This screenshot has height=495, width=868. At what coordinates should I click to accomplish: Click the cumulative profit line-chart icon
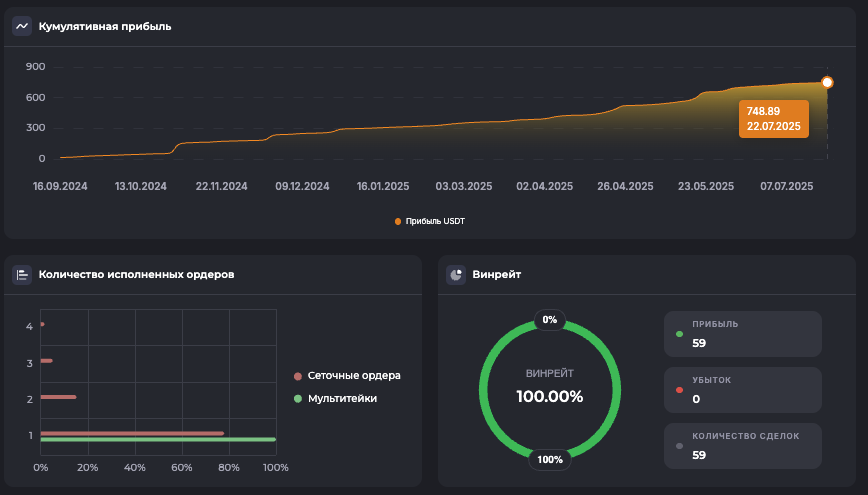point(22,26)
